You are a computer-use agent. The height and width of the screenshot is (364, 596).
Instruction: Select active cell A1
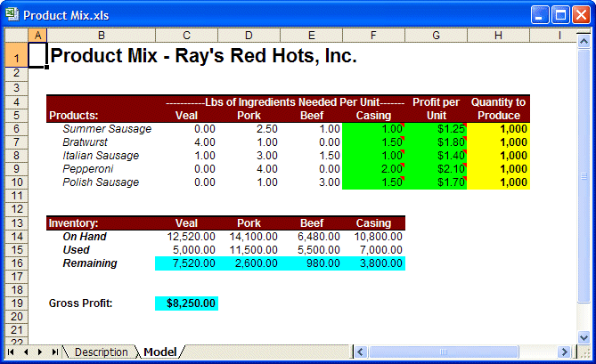pyautogui.click(x=37, y=55)
